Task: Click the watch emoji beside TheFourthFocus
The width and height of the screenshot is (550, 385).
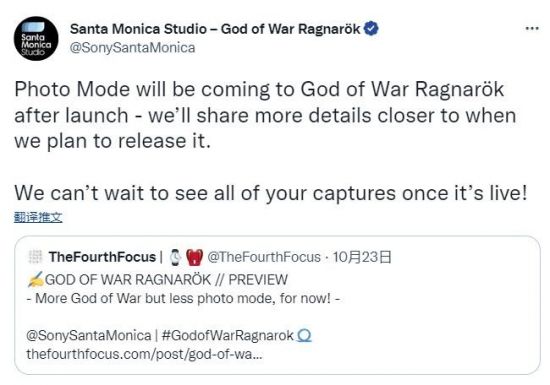Action: [x=175, y=257]
